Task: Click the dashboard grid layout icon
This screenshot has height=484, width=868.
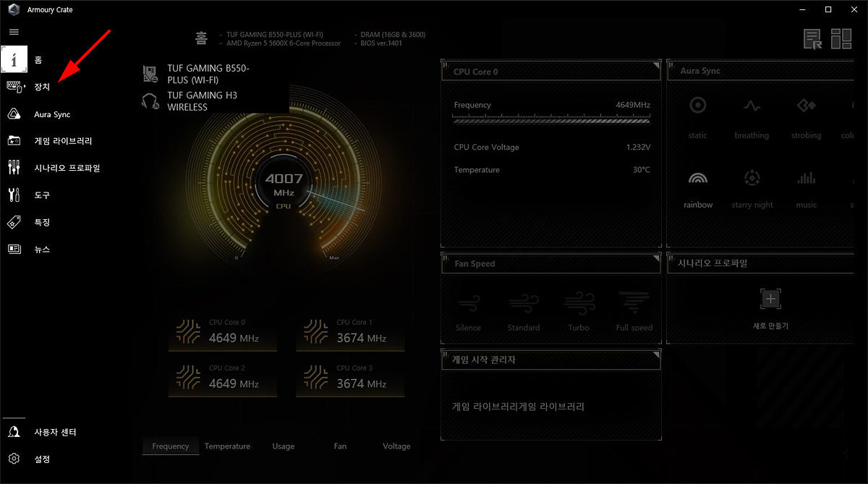Action: pos(841,39)
